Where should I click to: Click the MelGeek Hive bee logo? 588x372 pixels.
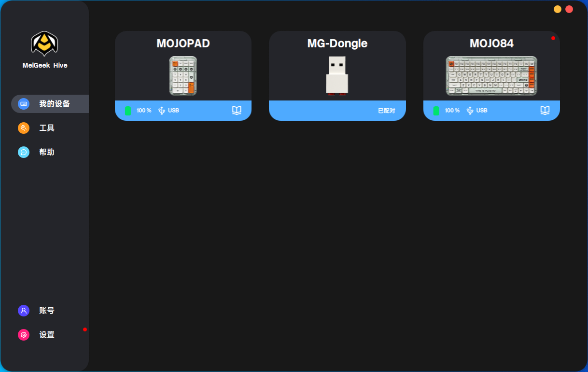(x=44, y=44)
